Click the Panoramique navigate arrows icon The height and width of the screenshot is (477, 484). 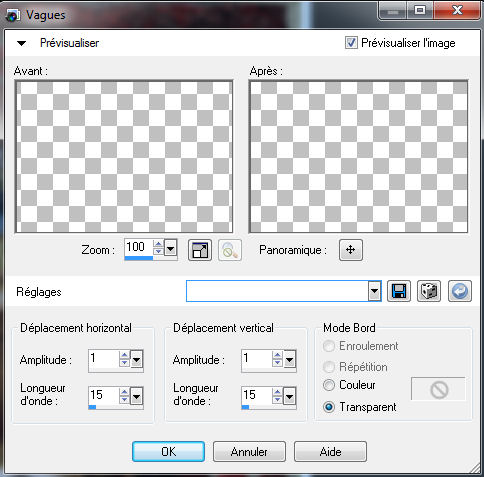coord(351,250)
